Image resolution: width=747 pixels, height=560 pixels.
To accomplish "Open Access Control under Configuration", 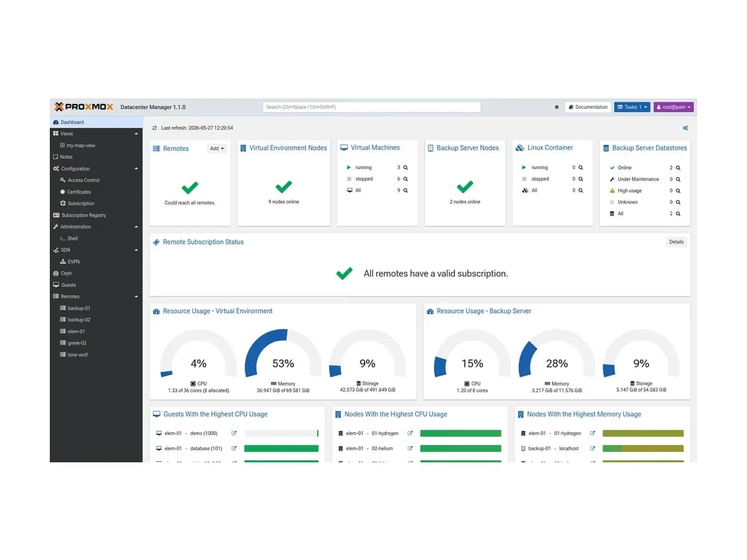I will click(x=96, y=180).
